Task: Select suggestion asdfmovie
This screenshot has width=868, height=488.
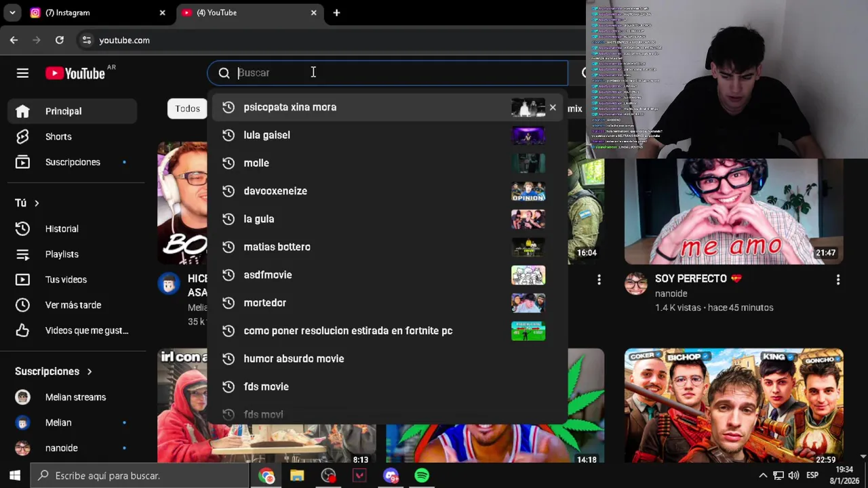Action: tap(387, 274)
